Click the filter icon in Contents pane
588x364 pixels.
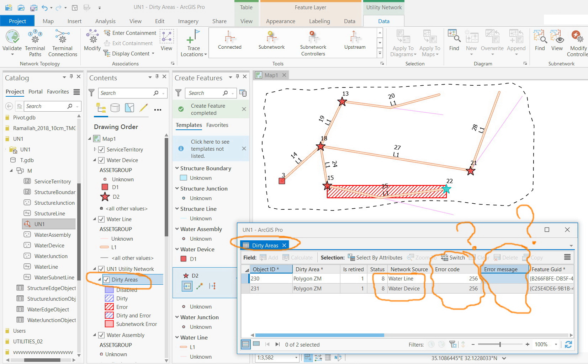pyautogui.click(x=91, y=93)
